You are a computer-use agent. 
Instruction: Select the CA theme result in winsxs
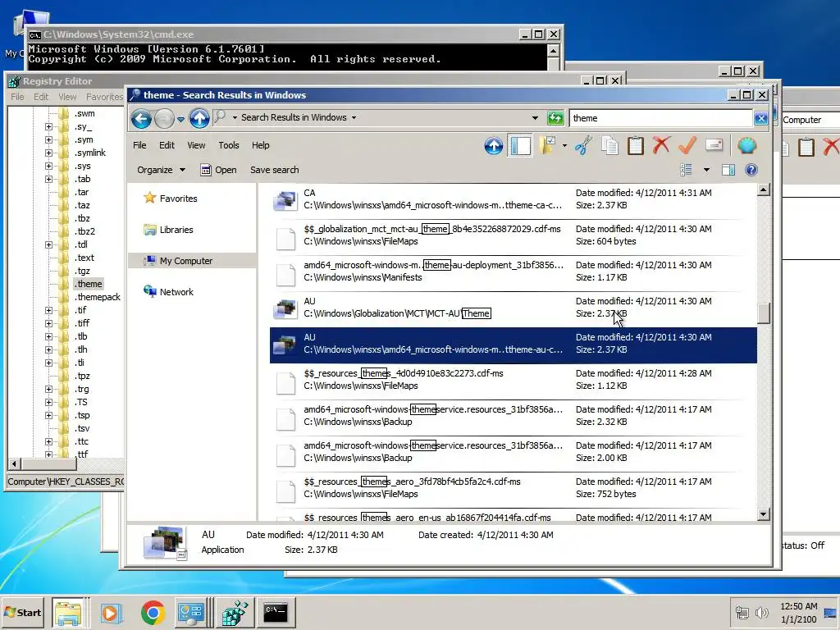514,199
